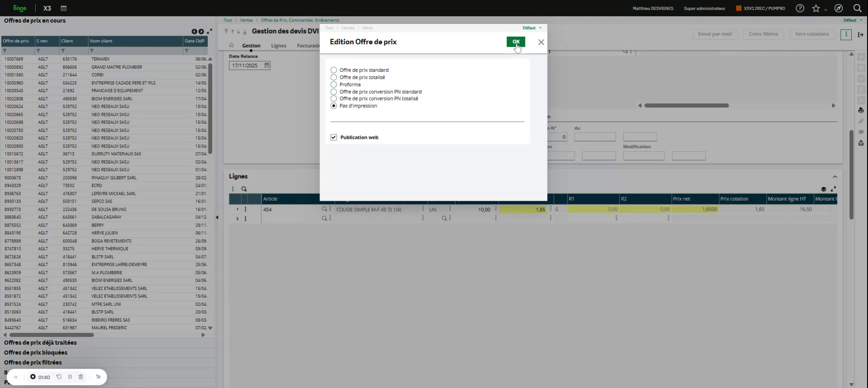The image size is (868, 388).
Task: Expand the Offres de prix en cours list
Action: point(209,31)
